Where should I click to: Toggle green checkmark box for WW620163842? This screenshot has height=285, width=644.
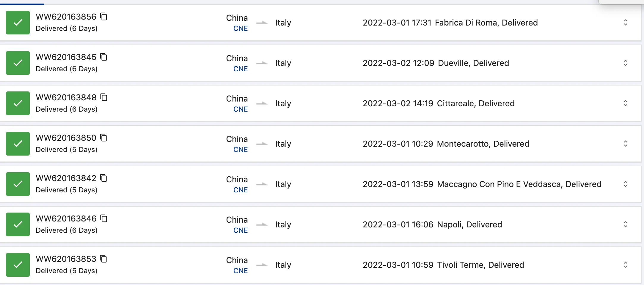tap(18, 184)
